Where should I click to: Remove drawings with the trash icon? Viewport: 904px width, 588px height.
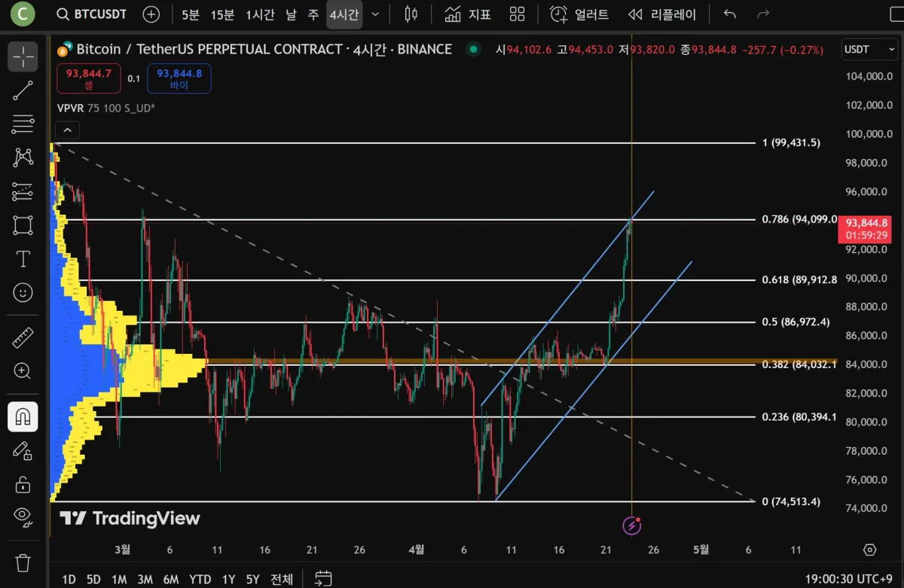(x=23, y=562)
